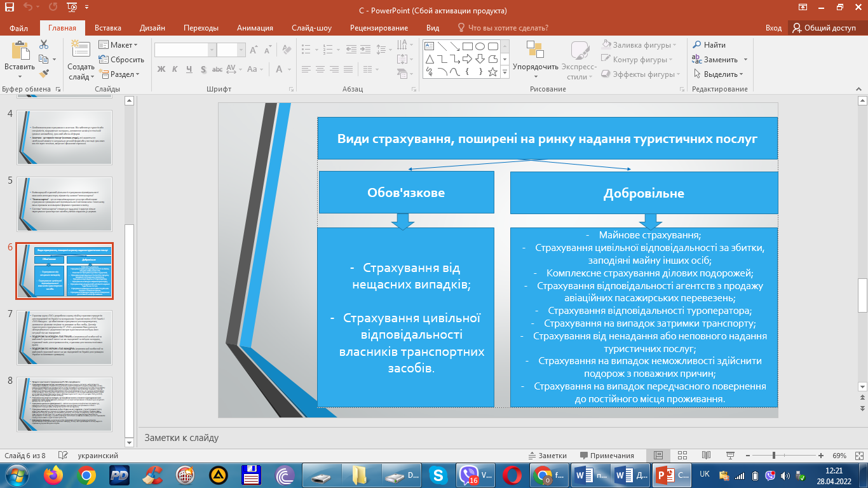Click Increase font size icon
Viewport: 868px width, 488px height.
point(255,50)
